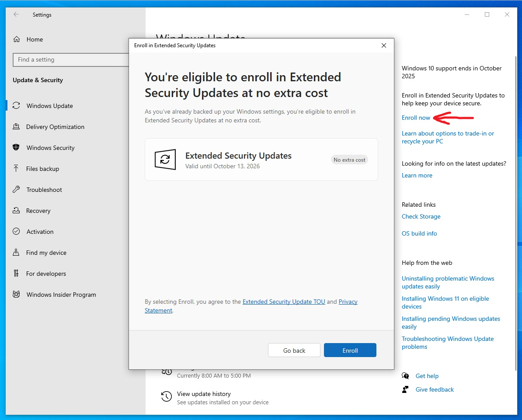
Task: Click the Get help link
Action: [x=427, y=376]
